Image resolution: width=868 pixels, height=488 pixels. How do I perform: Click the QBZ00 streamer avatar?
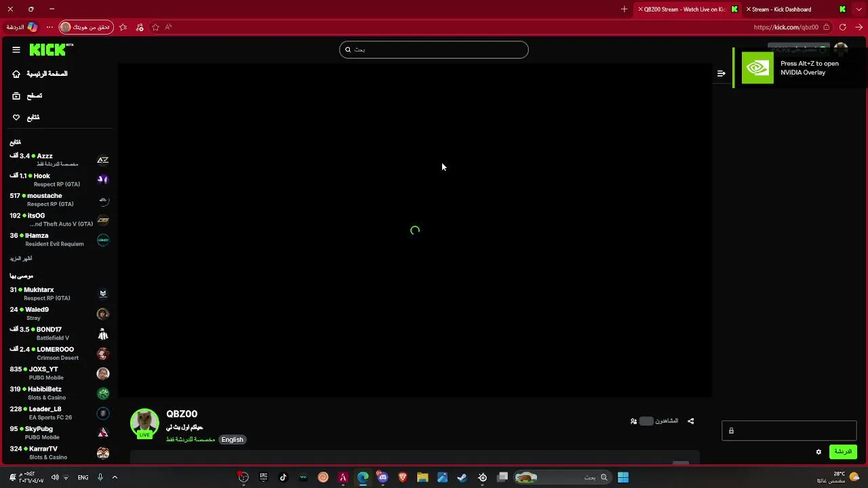point(144,423)
